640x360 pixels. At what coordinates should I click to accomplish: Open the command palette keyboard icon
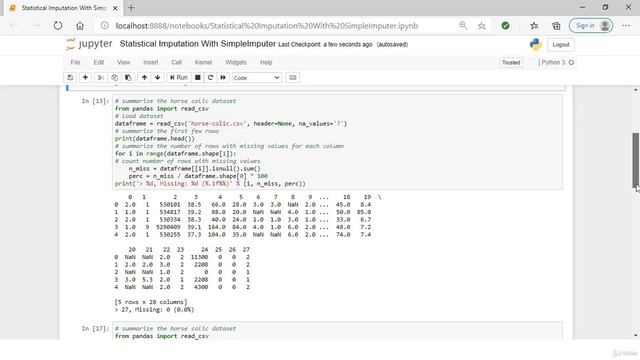tap(293, 78)
